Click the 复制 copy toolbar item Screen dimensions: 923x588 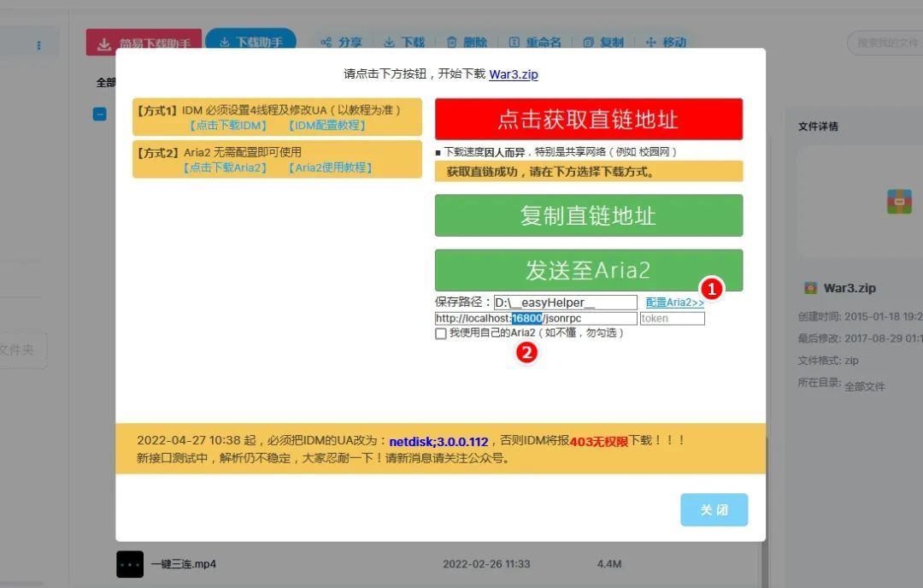(603, 43)
